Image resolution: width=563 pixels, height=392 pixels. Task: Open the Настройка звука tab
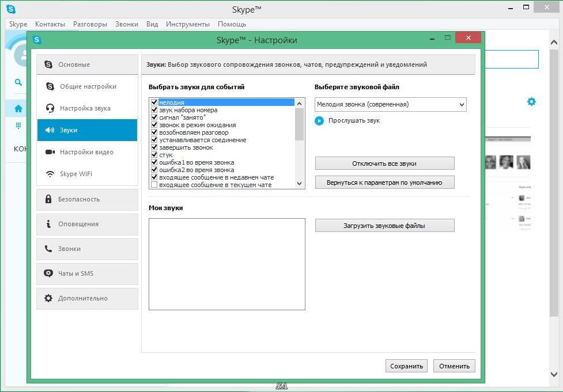tap(87, 108)
